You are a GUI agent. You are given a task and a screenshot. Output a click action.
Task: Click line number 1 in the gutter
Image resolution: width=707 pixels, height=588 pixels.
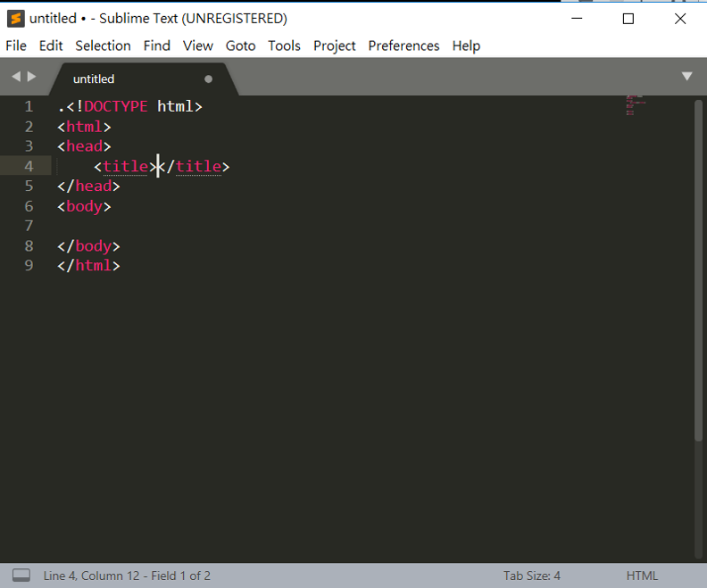(x=29, y=106)
